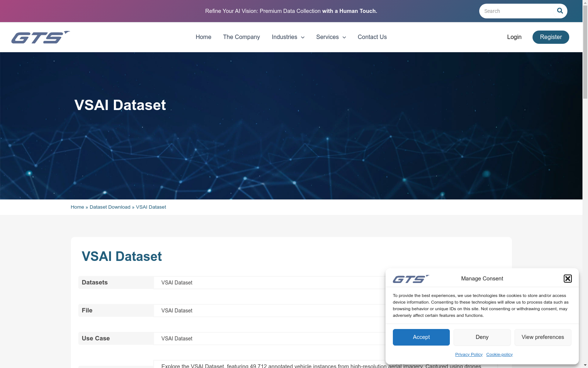
Task: Click the GTS logo in header
Action: 40,37
